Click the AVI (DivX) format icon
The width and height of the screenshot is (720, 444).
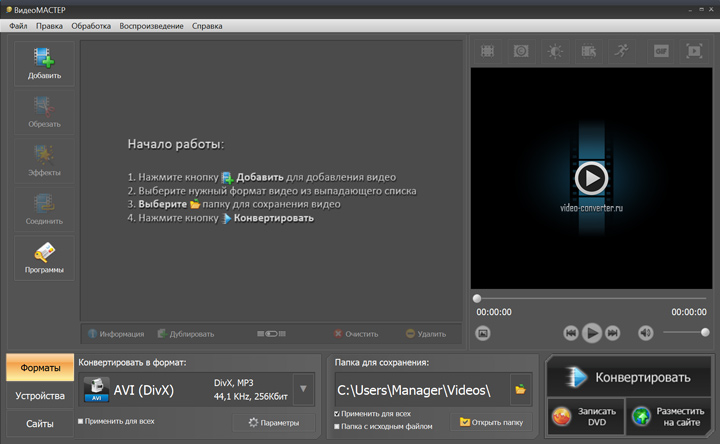pyautogui.click(x=96, y=390)
